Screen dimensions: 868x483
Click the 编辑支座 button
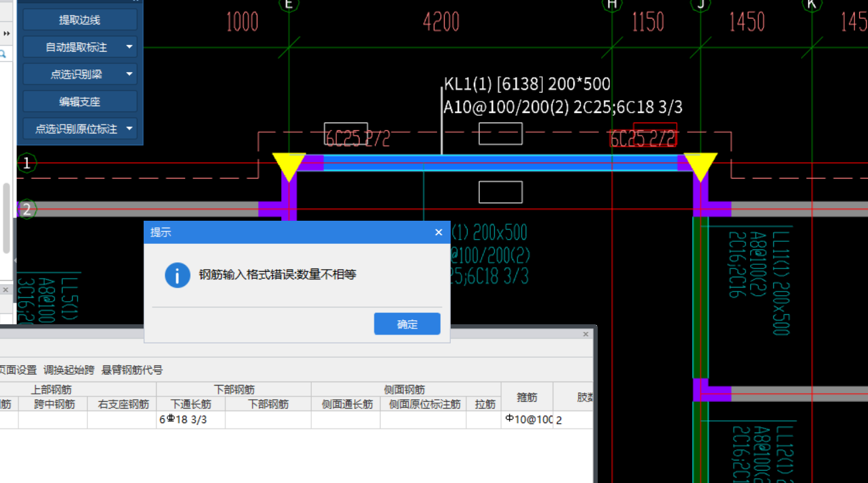80,102
